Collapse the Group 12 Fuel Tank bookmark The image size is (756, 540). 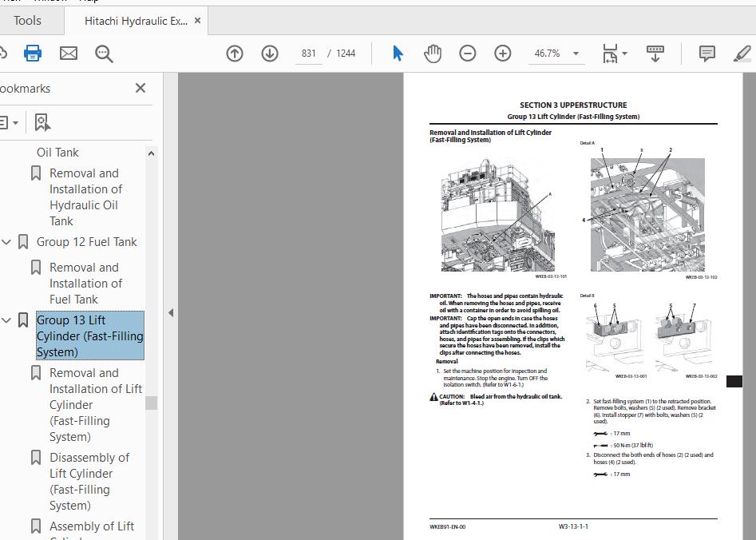point(7,242)
